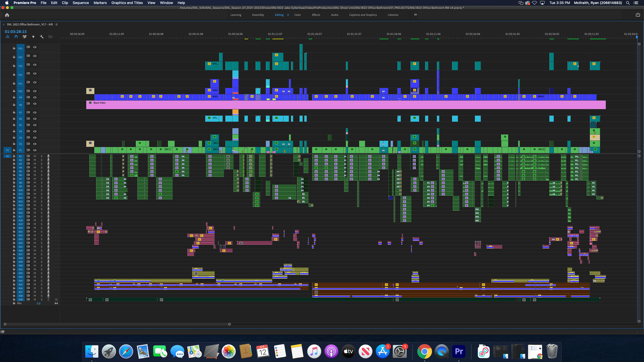Lock track V13 padlock icon
Screen dimensions: 644x362
tap(14, 66)
